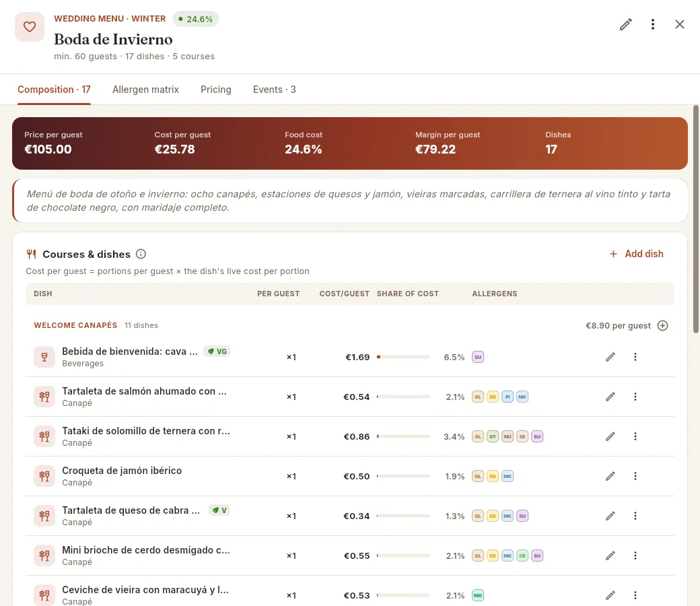
Task: Edit Croqueta de jamón ibérico row
Action: [610, 476]
